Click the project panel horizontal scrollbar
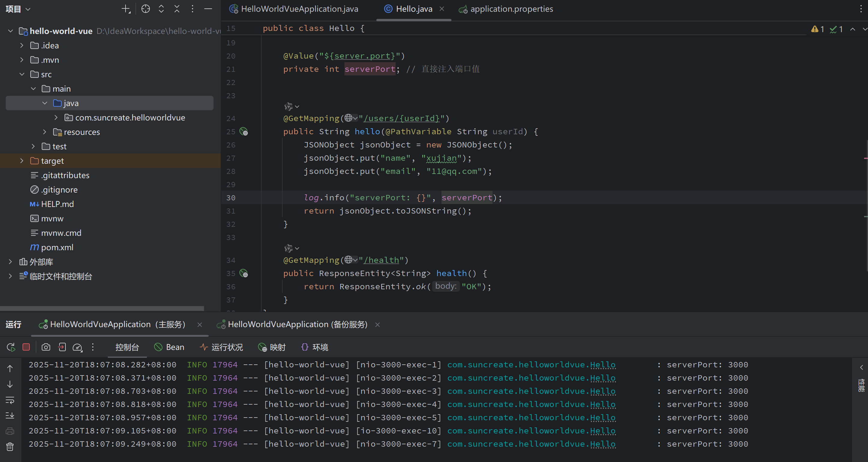 pyautogui.click(x=102, y=308)
